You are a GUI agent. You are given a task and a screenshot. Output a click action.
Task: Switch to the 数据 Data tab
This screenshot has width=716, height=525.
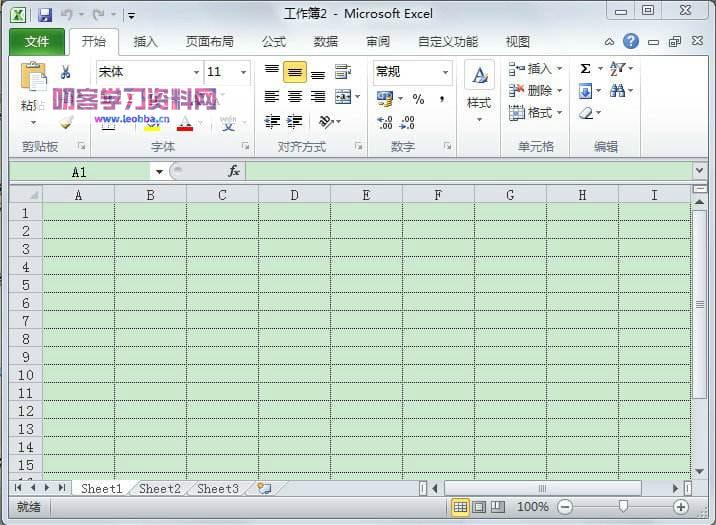[326, 42]
